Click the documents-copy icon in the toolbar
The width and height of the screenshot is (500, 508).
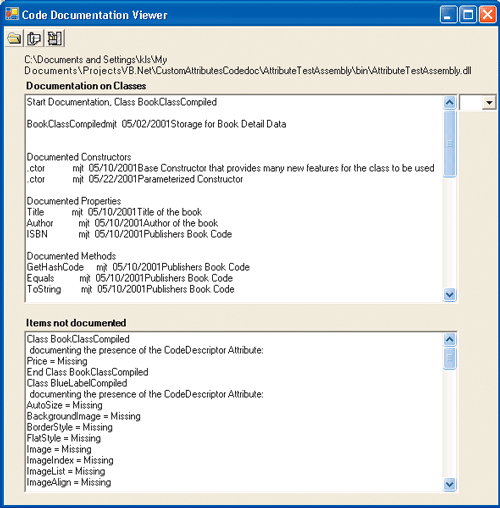(x=34, y=38)
